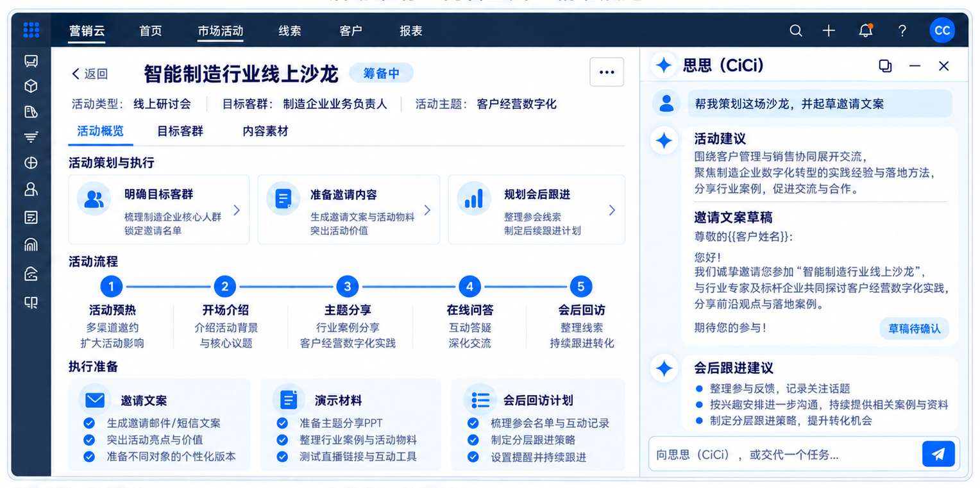
Task: Open the help question mark icon
Action: pos(902,30)
